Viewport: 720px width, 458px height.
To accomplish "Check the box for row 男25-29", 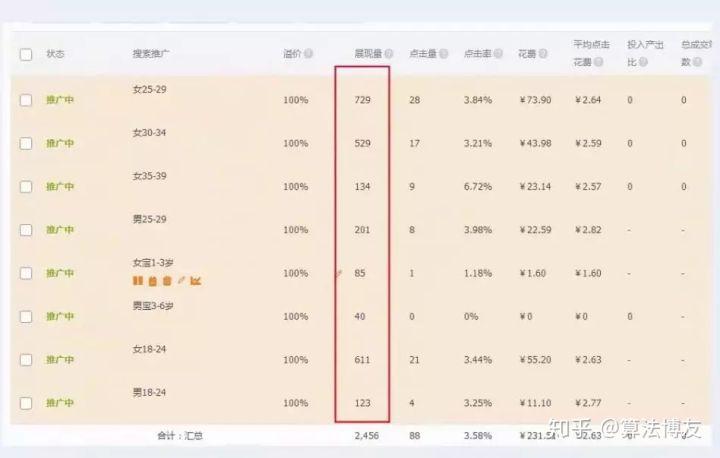I will (26, 230).
